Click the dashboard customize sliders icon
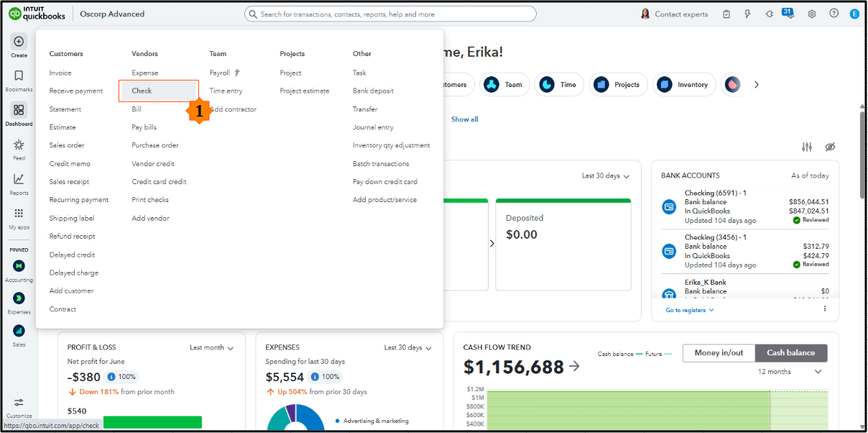 click(807, 147)
